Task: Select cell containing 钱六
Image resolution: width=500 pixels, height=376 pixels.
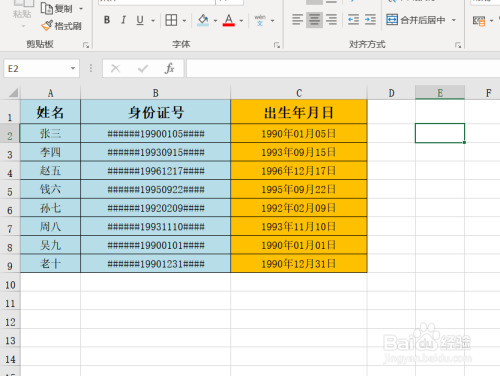Action: click(50, 190)
